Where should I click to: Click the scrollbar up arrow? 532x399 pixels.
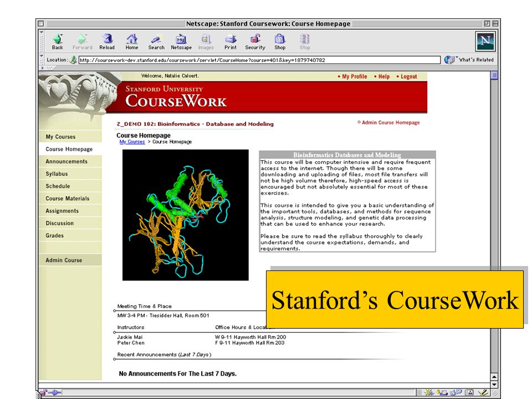point(494,377)
